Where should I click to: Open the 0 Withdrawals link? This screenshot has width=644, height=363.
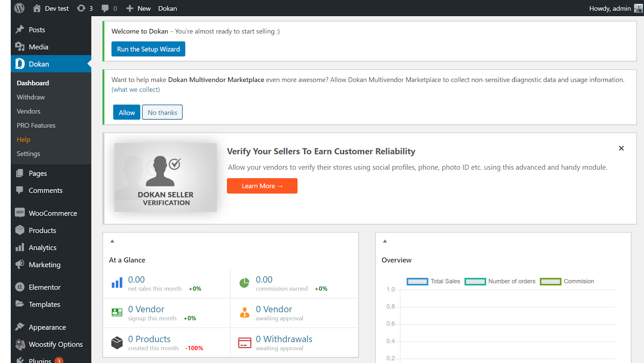[284, 339]
